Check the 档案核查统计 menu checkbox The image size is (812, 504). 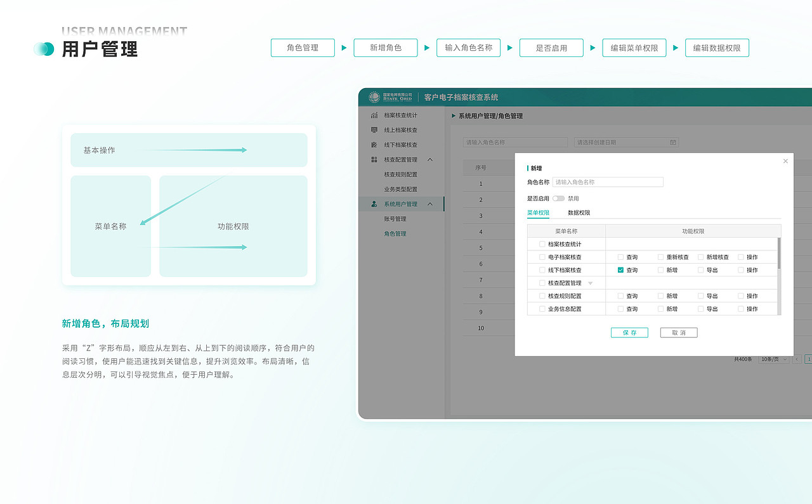[x=542, y=244]
